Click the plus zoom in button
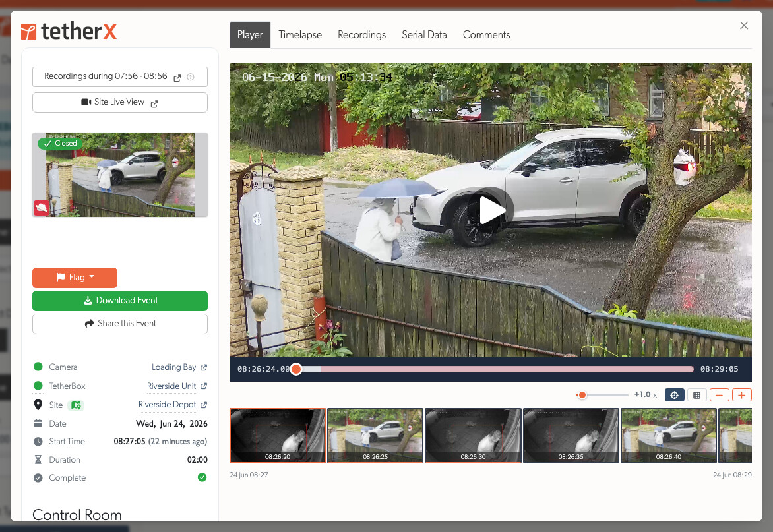This screenshot has height=532, width=773. point(741,395)
